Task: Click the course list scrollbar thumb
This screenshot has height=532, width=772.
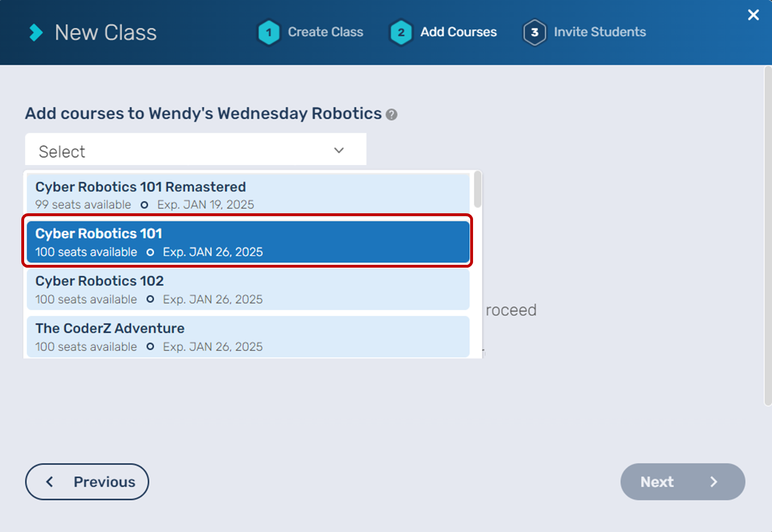Action: coord(478,189)
